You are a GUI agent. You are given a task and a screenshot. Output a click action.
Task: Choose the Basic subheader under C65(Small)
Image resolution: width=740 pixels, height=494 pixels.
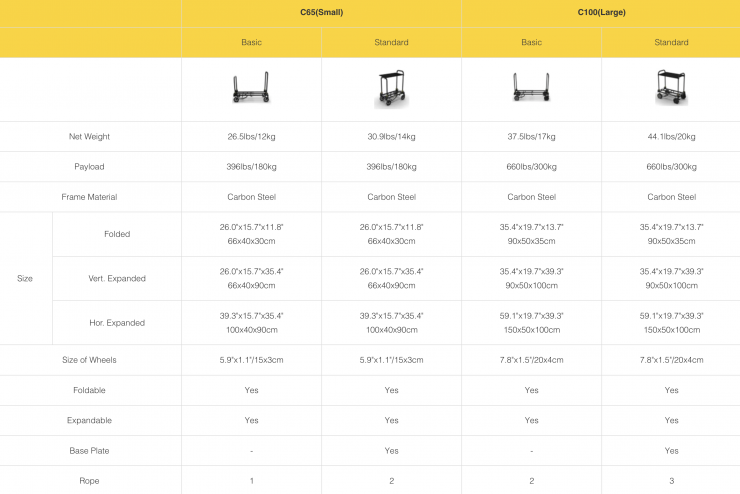[251, 43]
